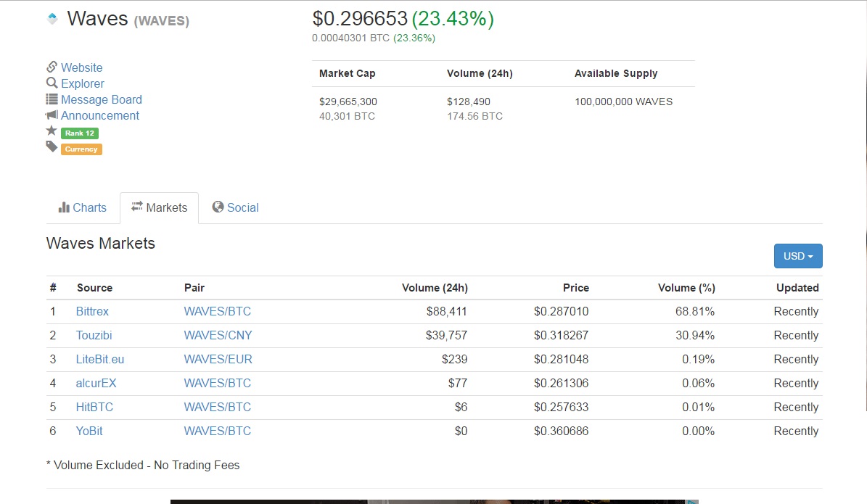Click the tag icon next to Currency
The height and width of the screenshot is (504, 867).
click(x=52, y=146)
